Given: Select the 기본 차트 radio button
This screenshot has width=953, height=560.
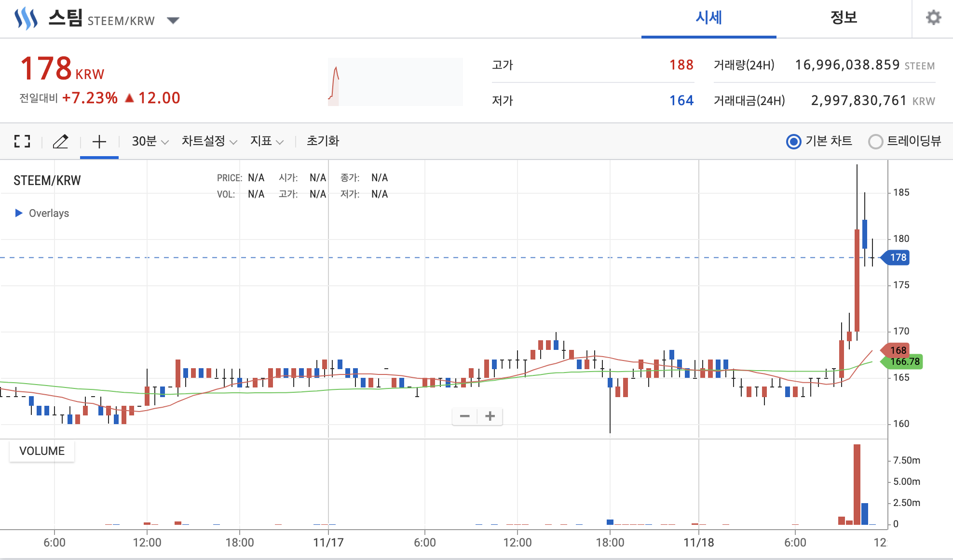Looking at the screenshot, I should [793, 142].
